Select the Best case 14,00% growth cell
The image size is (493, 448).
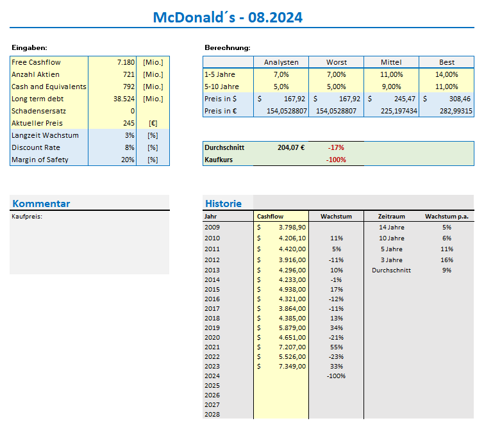pyautogui.click(x=447, y=74)
